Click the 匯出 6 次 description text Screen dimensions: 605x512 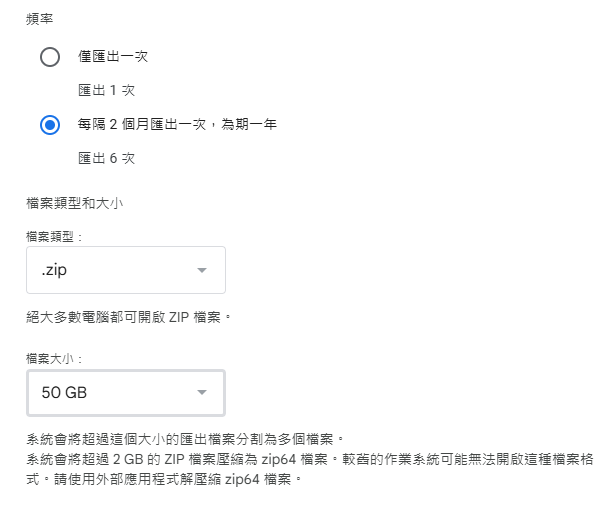[106, 158]
